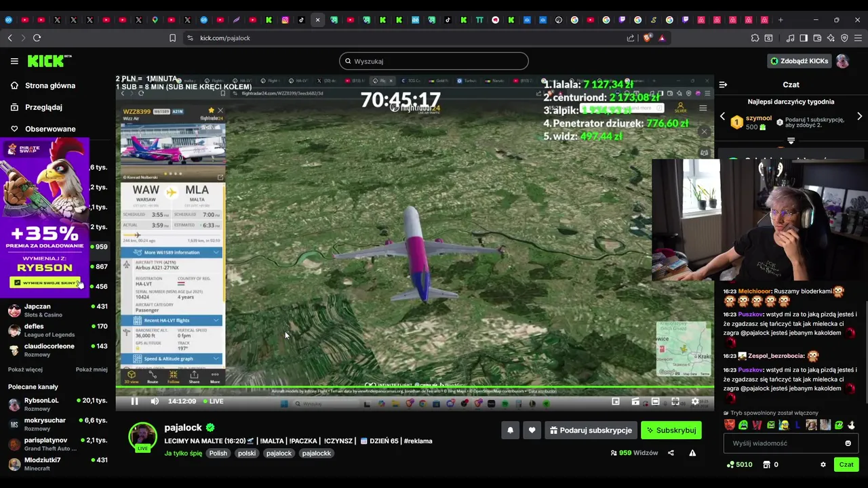
Task: Open RybsonLoL recommended channel
Action: pyautogui.click(x=58, y=405)
